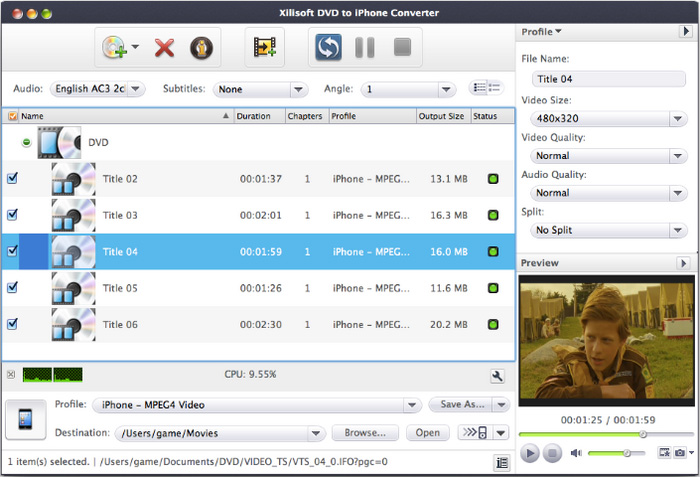The width and height of the screenshot is (700, 477).
Task: Select the Title 05 row name
Action: click(x=120, y=288)
